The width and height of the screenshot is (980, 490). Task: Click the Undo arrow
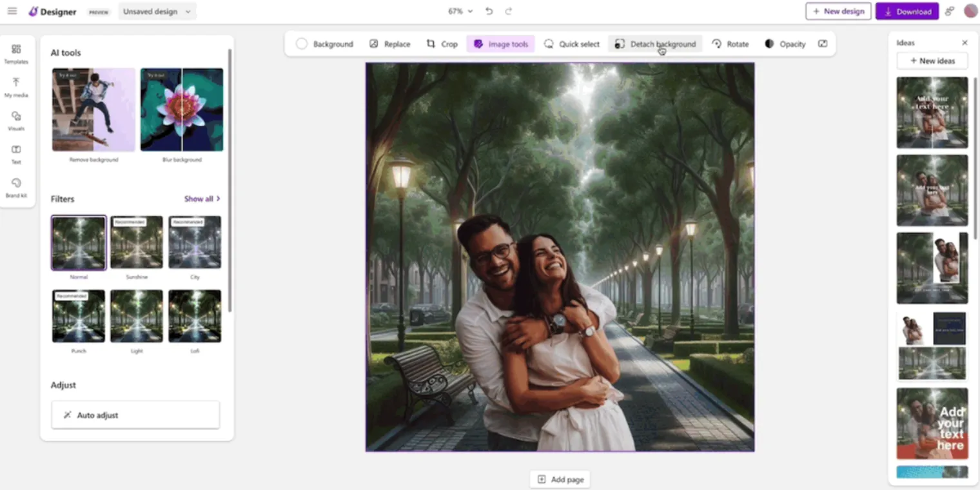click(x=489, y=11)
